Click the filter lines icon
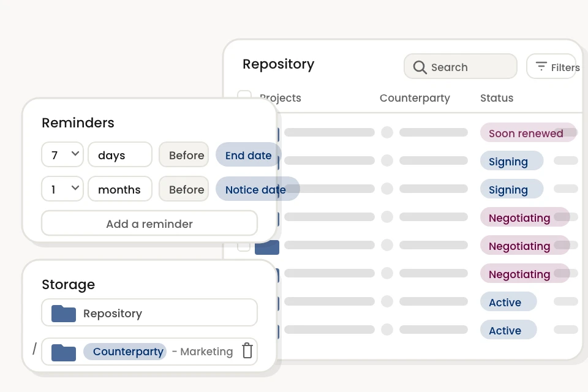The image size is (588, 392). (x=541, y=66)
